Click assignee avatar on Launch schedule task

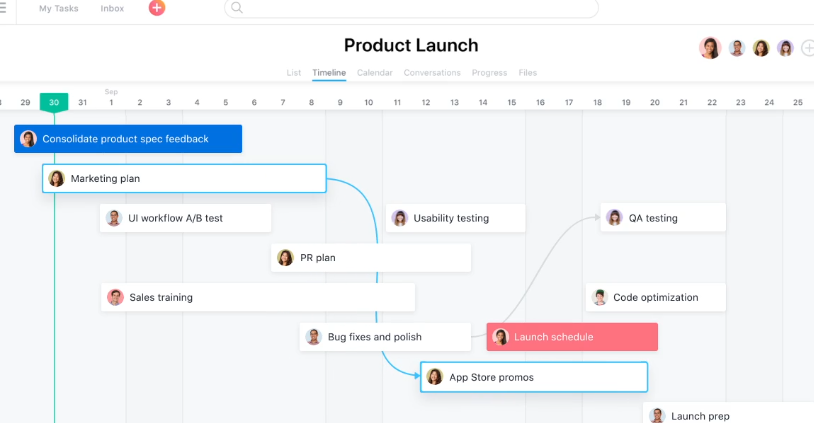[500, 337]
